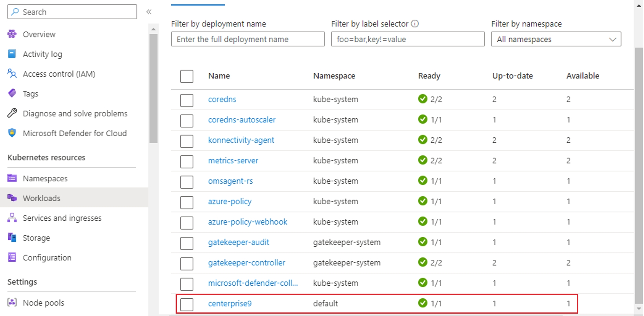The image size is (644, 316).
Task: Click the Node pools icon
Action: coord(12,303)
